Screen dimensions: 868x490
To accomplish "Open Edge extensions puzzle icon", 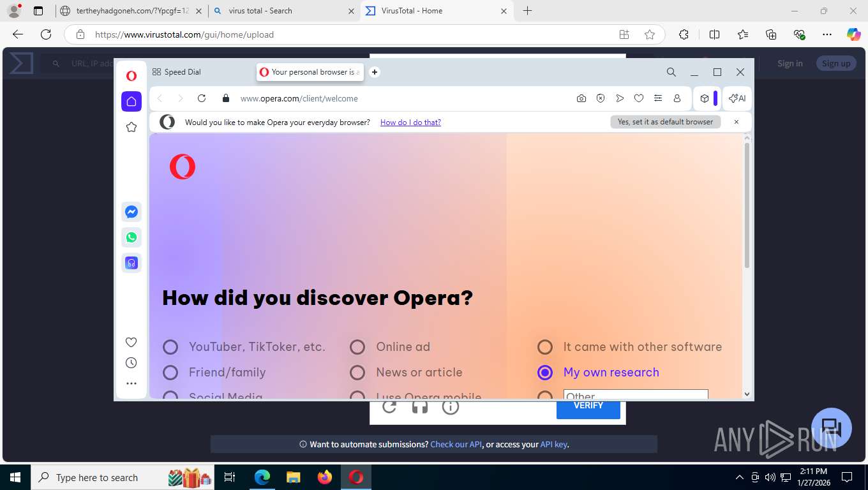I will (684, 34).
